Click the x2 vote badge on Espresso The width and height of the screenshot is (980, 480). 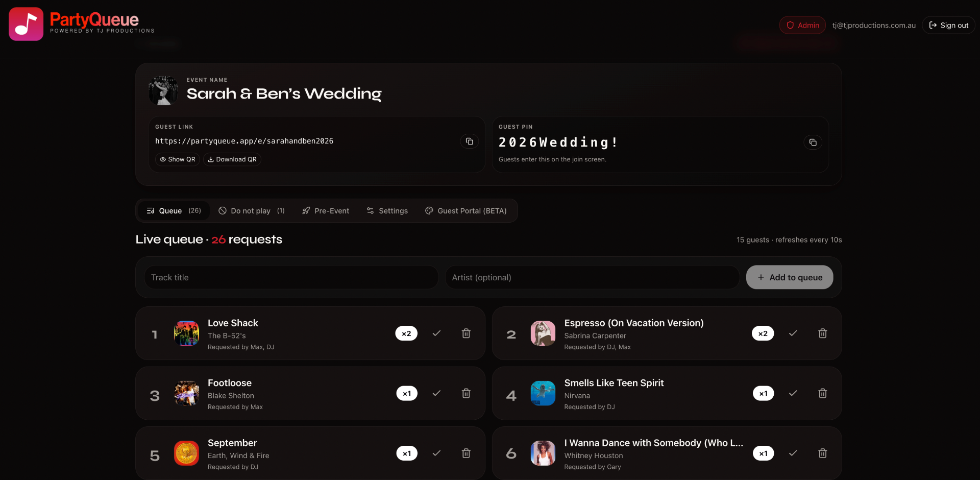763,333
